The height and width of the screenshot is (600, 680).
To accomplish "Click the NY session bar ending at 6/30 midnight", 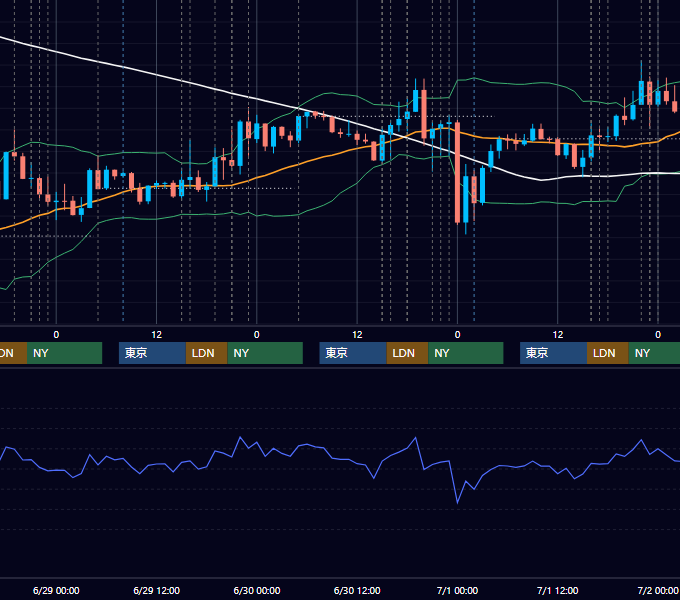I will coord(265,353).
